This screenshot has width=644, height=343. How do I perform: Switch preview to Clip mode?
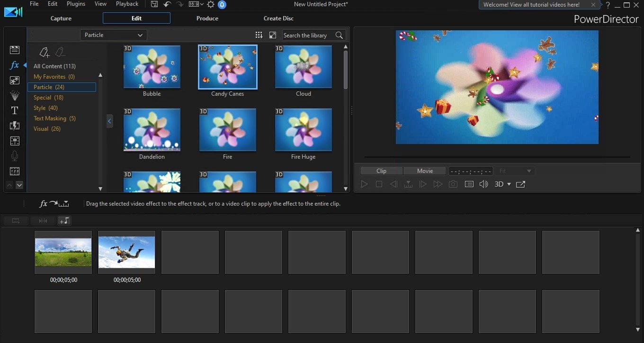[382, 171]
